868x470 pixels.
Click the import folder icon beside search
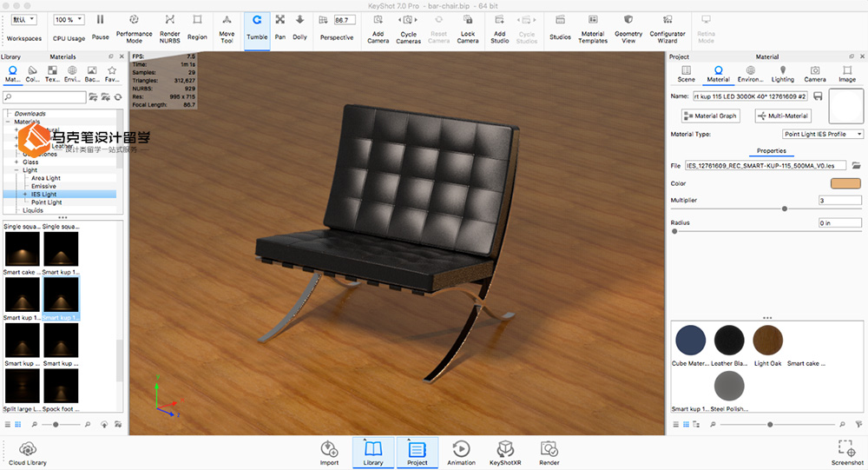point(105,97)
